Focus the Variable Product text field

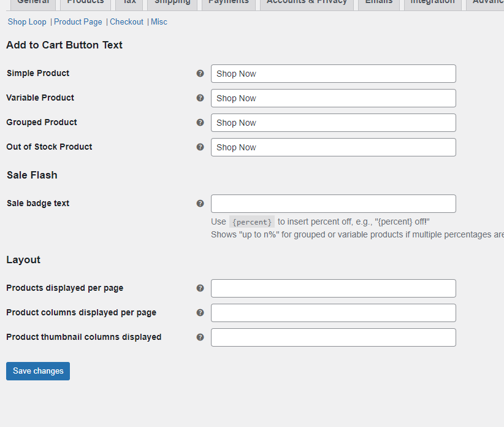pyautogui.click(x=334, y=98)
